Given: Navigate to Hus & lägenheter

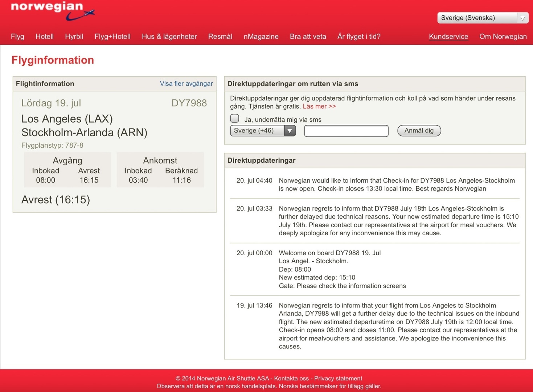Looking at the screenshot, I should [x=169, y=36].
